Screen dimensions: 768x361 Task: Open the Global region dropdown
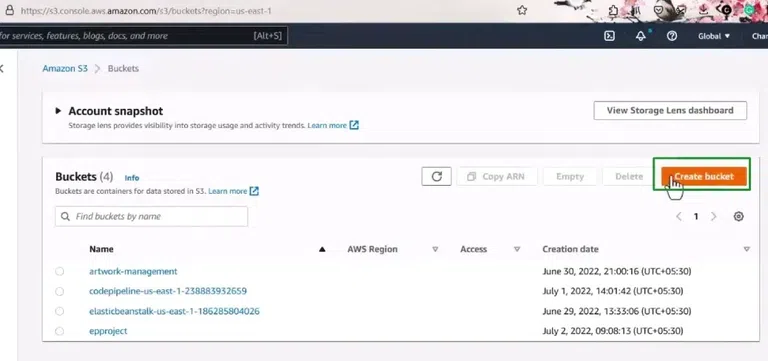coord(714,36)
